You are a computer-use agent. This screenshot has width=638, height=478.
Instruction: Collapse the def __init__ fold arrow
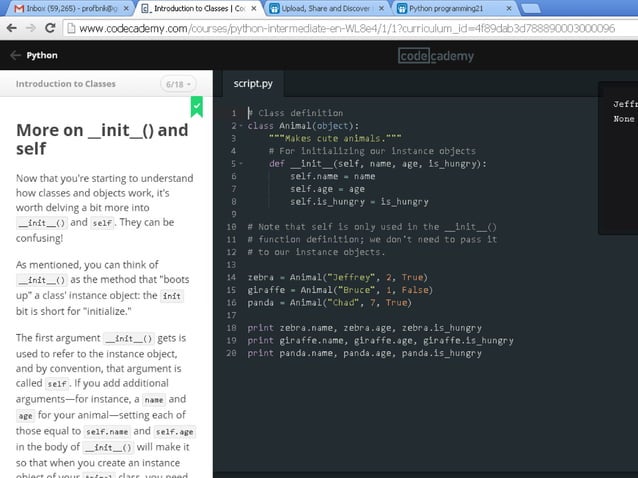241,164
